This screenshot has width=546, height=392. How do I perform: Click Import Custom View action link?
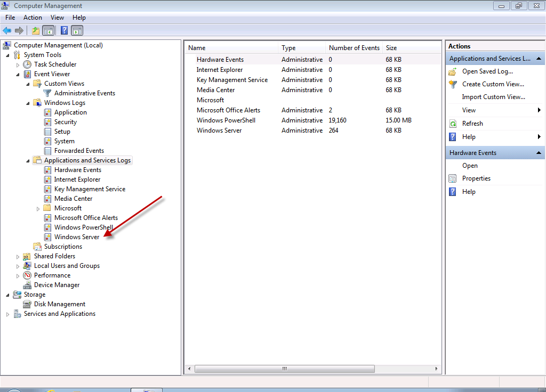pyautogui.click(x=493, y=97)
